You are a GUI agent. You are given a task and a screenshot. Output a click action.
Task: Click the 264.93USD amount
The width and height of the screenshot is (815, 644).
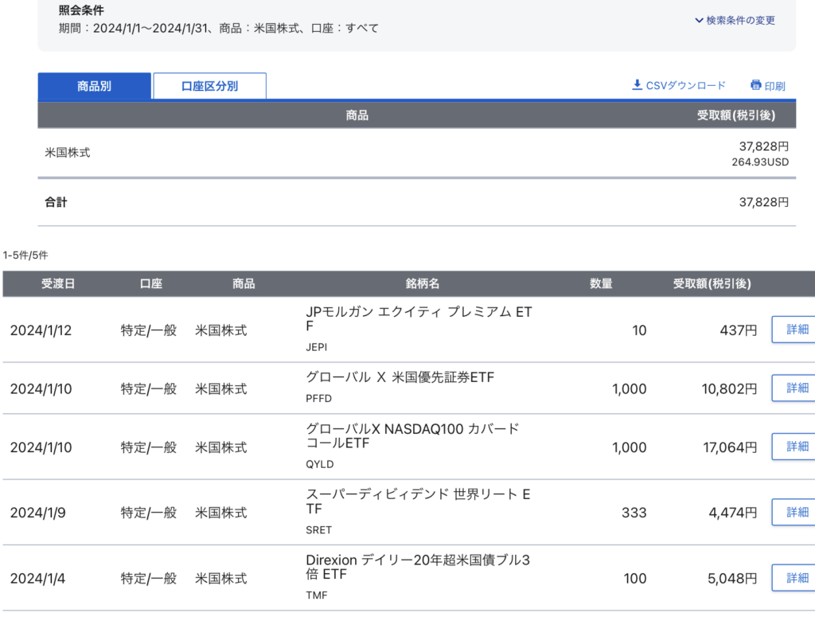[x=760, y=162]
